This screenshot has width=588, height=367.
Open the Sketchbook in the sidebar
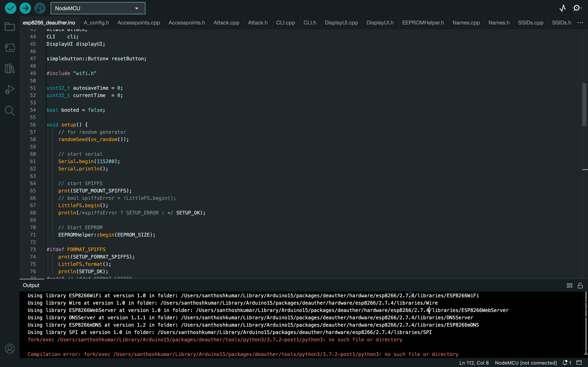(9, 26)
